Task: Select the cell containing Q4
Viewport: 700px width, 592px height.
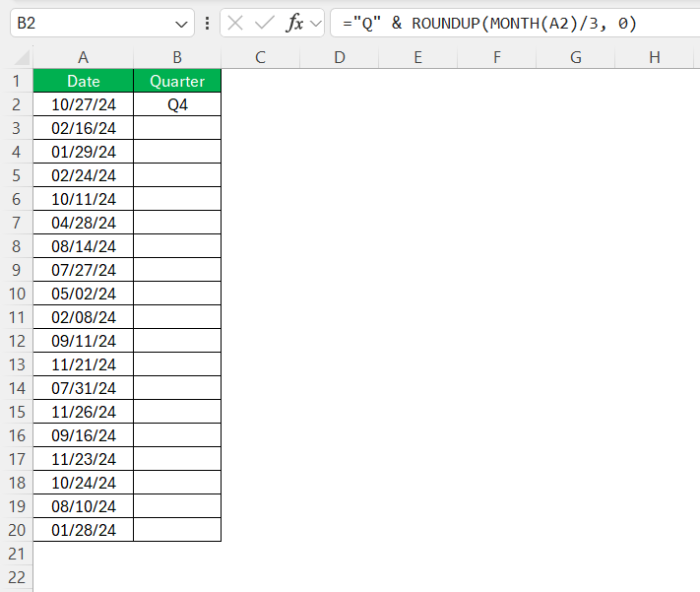Action: click(177, 104)
